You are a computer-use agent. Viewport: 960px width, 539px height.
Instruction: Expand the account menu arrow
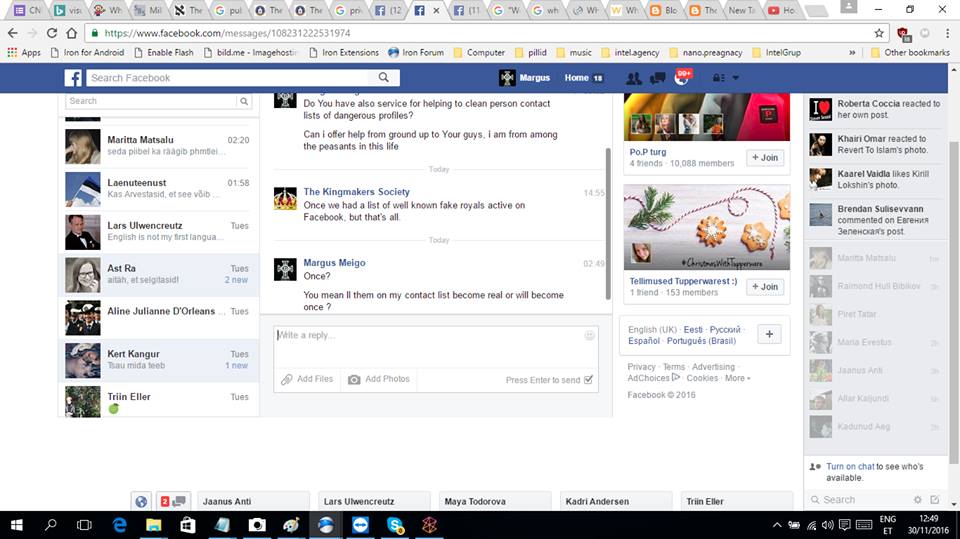click(735, 78)
